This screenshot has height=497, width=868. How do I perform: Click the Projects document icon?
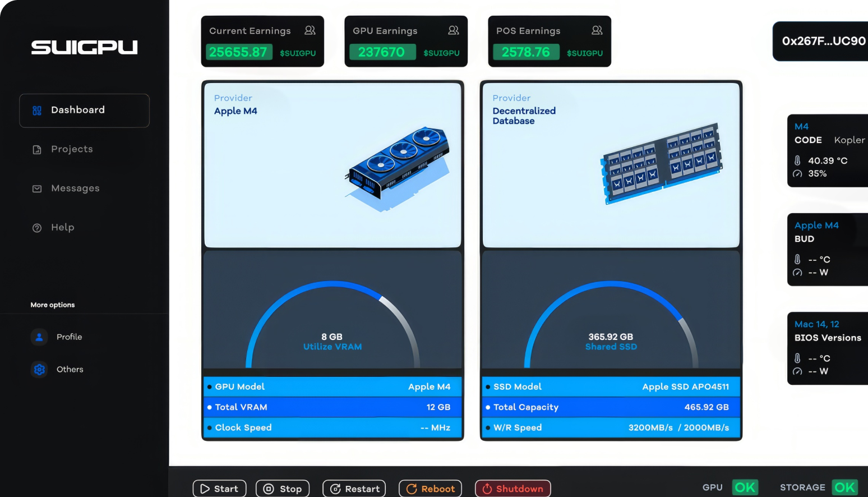(x=37, y=150)
